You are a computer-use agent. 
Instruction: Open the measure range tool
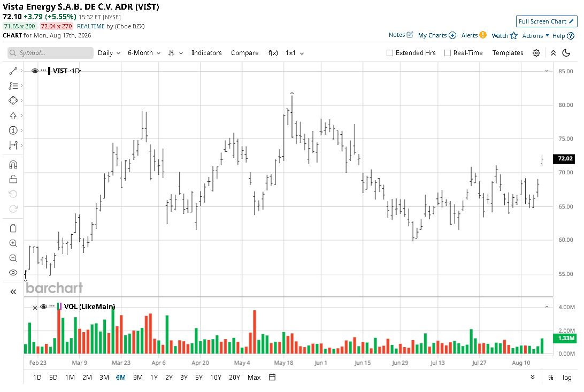(13, 145)
